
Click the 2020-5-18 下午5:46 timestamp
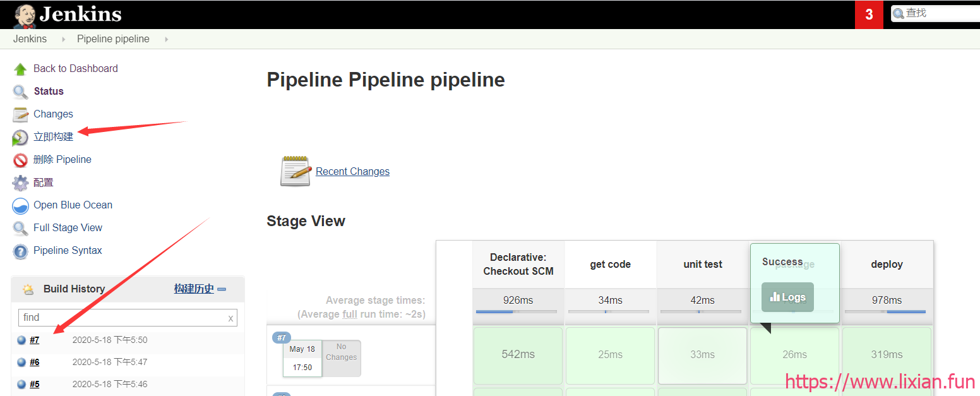click(110, 384)
